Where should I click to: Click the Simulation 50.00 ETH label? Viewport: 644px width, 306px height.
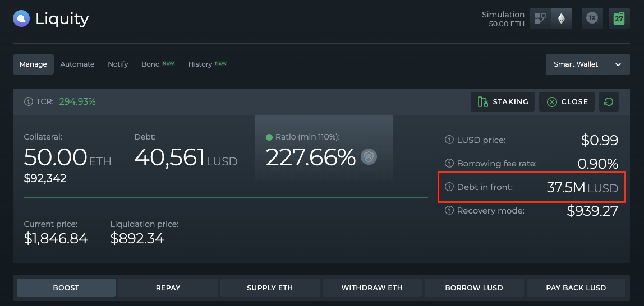tap(503, 19)
